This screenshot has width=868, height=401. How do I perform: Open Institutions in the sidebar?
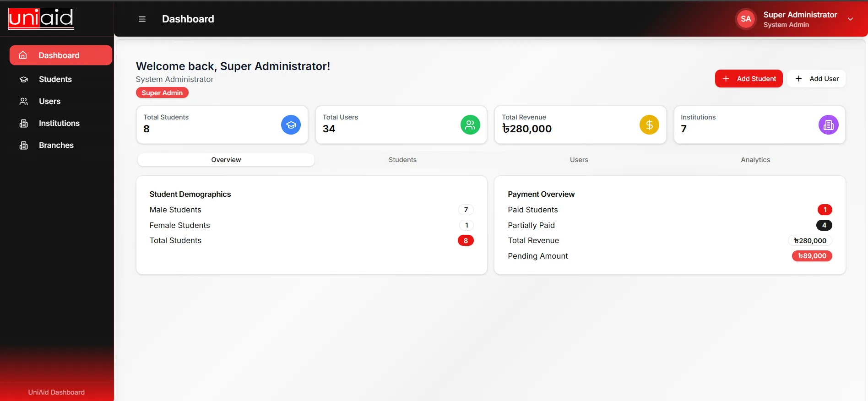coord(59,123)
